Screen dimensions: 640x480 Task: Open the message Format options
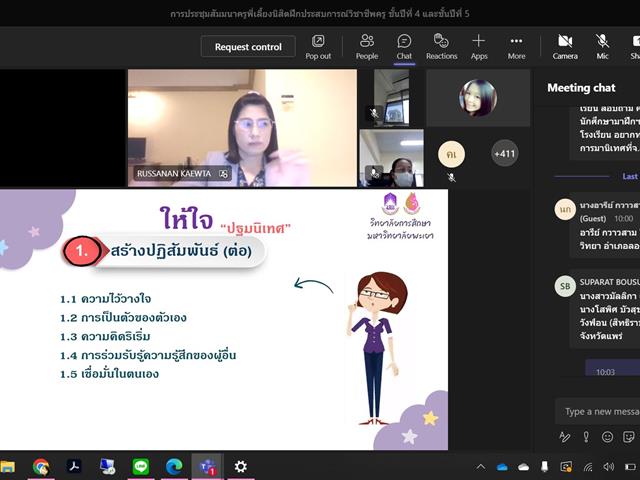(x=564, y=437)
